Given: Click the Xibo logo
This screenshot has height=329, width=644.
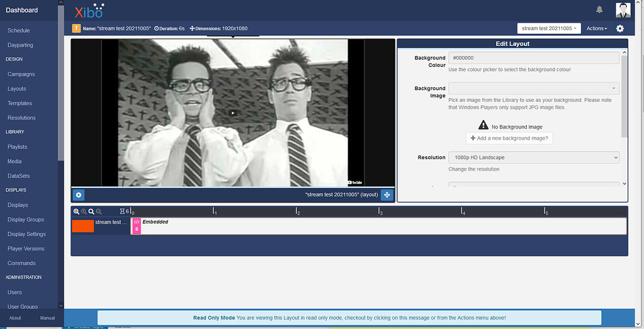Looking at the screenshot, I should point(89,11).
